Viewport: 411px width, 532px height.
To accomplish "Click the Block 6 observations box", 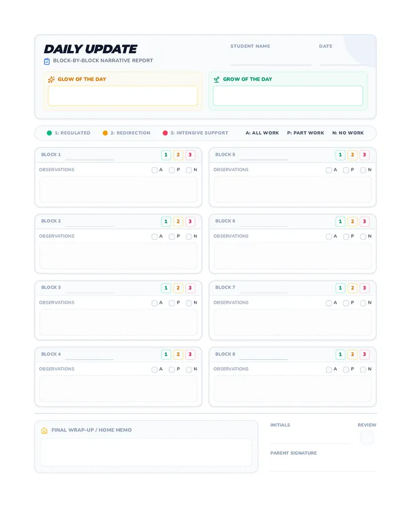I will pos(293,256).
